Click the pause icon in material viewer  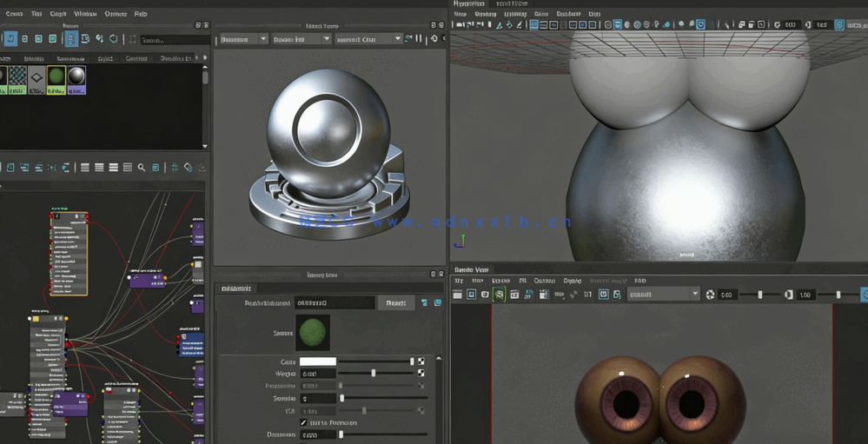click(418, 39)
